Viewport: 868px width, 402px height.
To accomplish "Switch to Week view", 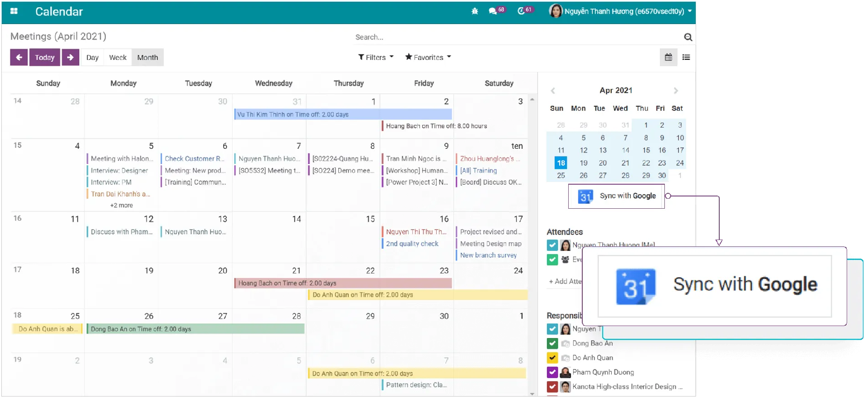I will tap(118, 58).
